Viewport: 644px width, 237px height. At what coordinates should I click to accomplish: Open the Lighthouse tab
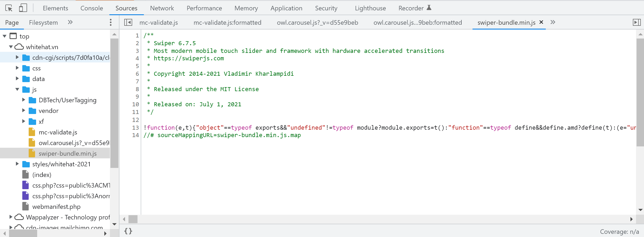click(x=370, y=8)
